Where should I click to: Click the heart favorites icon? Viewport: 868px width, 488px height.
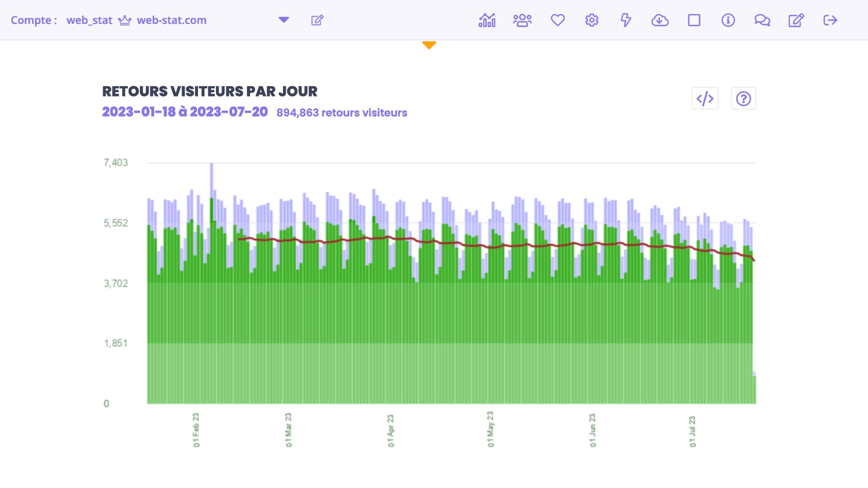(x=558, y=20)
